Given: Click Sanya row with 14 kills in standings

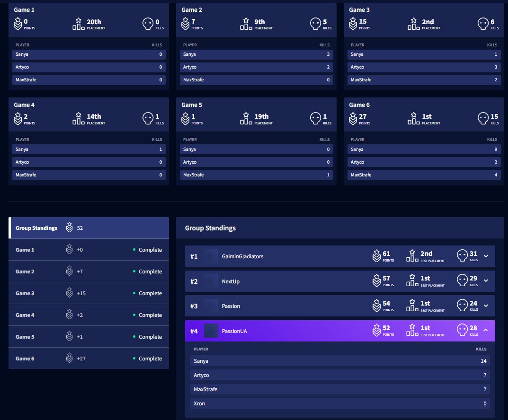Looking at the screenshot, I should coord(340,361).
